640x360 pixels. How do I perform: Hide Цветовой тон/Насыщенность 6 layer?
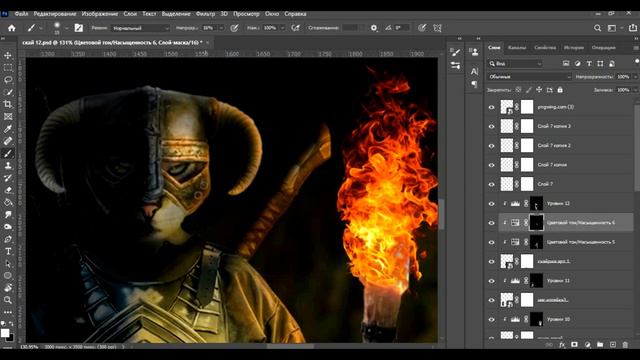[x=491, y=223]
